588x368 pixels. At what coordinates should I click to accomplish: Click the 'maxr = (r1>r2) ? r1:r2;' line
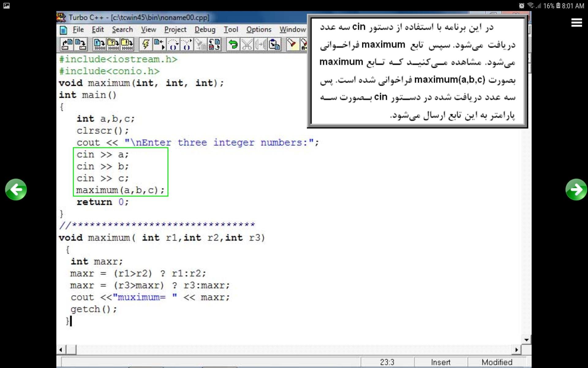[138, 274]
